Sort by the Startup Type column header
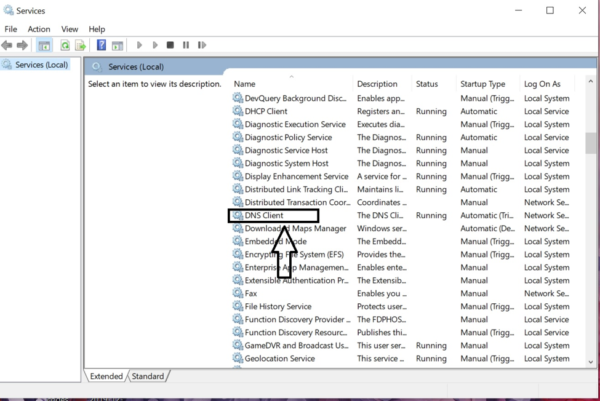 click(482, 84)
